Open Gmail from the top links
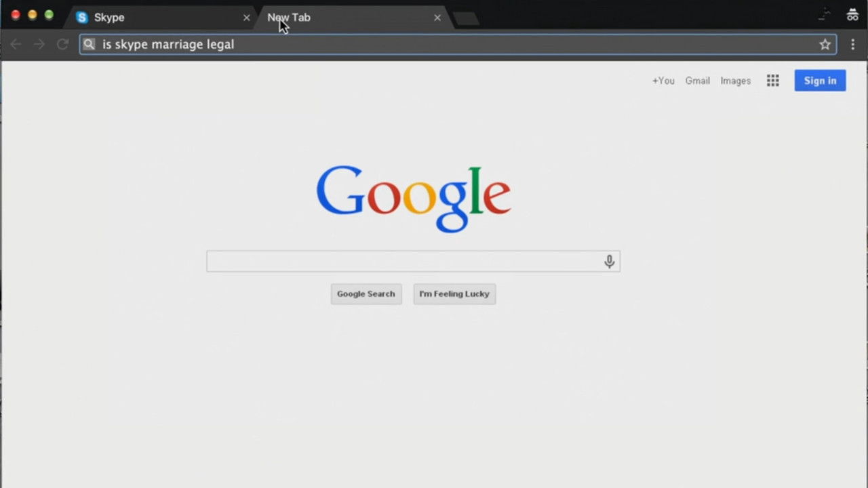The height and width of the screenshot is (488, 868). click(x=697, y=80)
